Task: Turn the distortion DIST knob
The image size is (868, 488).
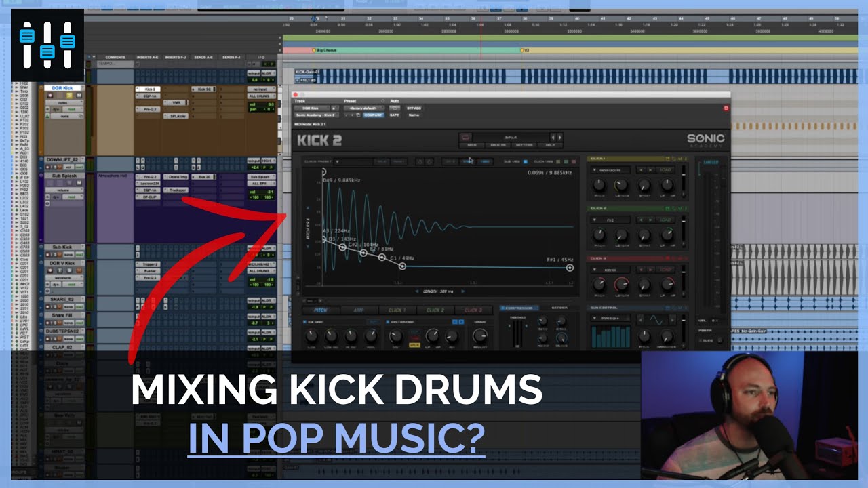Action: [395, 335]
